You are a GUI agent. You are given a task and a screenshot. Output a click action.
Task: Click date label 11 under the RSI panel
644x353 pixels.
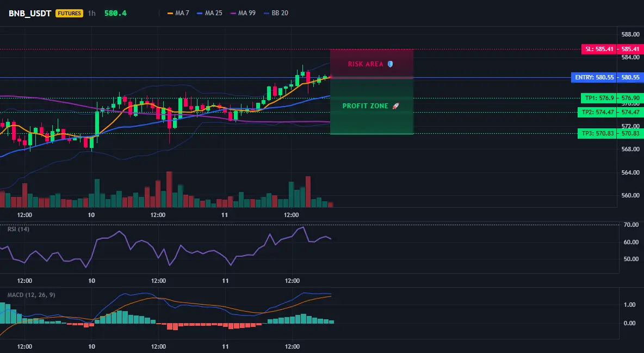coord(225,281)
